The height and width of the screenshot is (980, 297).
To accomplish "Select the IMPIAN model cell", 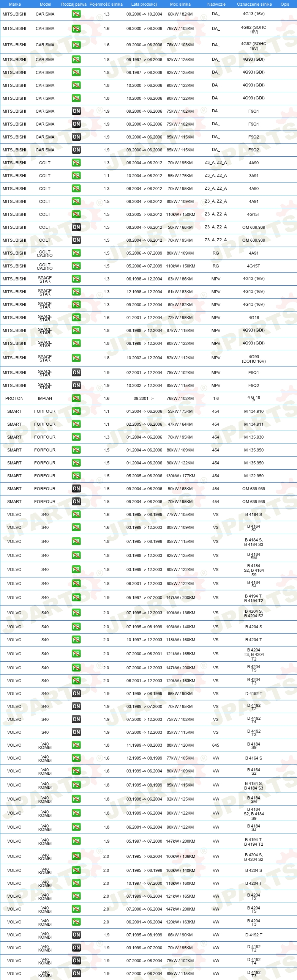I will (x=45, y=398).
